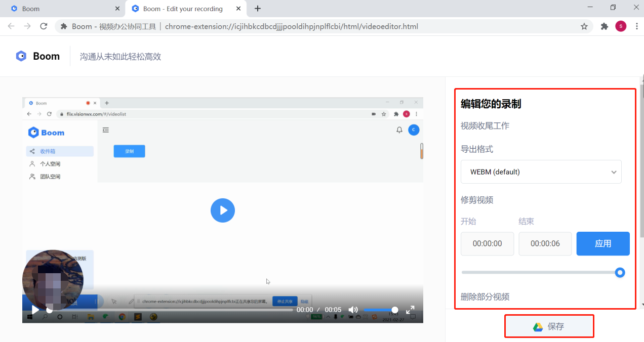Viewport: 644px width, 342px height.
Task: Click the video progress bar
Action: [170, 310]
